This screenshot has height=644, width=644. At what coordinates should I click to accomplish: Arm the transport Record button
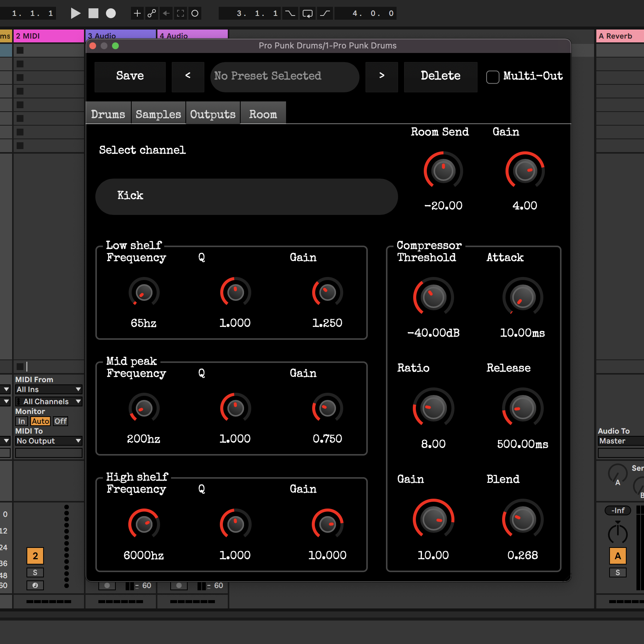coord(111,13)
